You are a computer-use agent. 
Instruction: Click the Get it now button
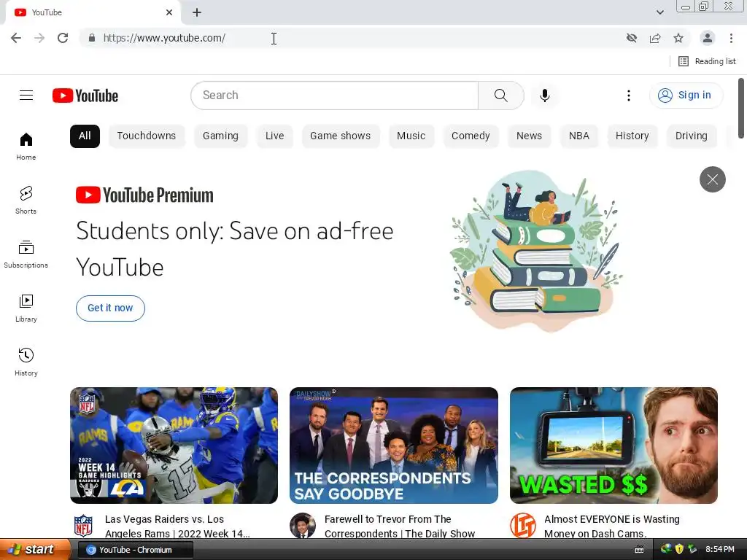(110, 308)
